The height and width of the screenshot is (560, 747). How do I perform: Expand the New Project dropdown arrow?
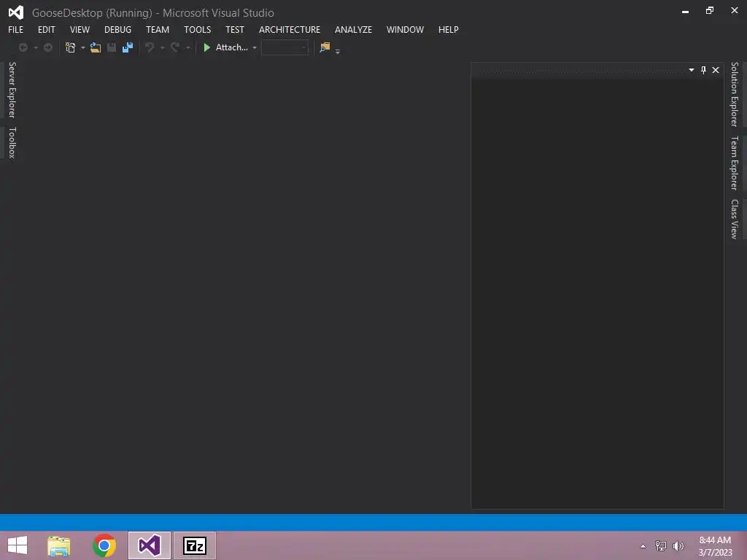(83, 47)
